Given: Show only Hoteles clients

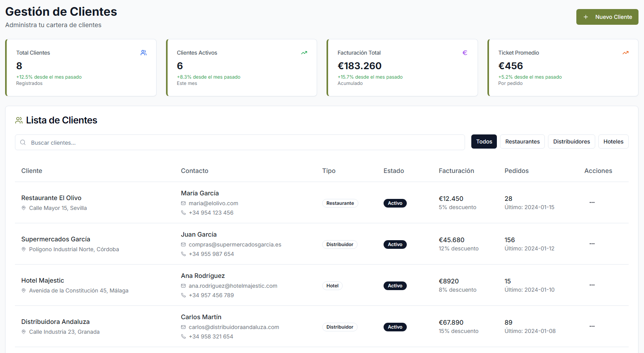Looking at the screenshot, I should 613,142.
